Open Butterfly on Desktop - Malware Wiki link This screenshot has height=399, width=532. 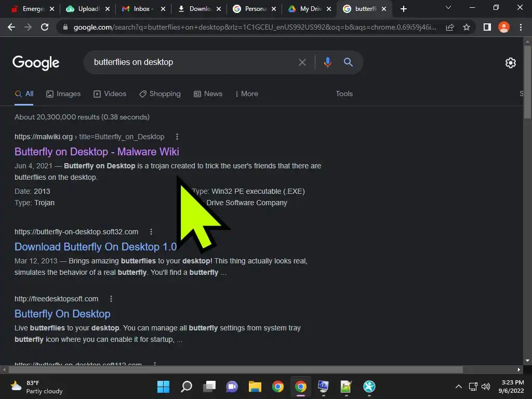(97, 152)
